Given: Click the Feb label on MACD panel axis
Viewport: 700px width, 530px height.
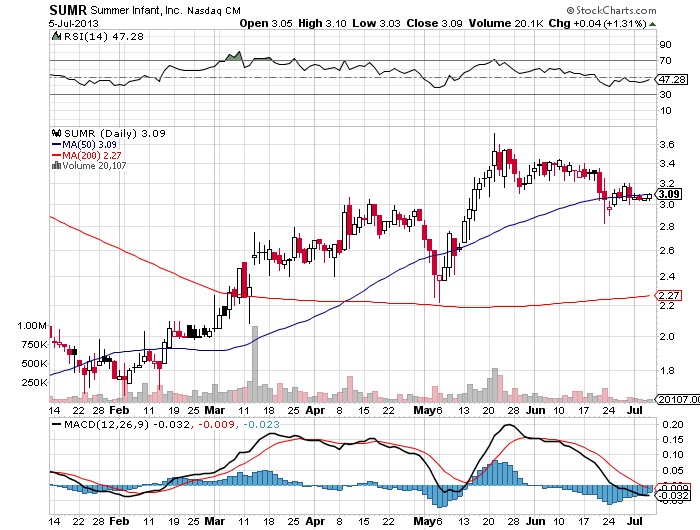Looking at the screenshot, I should point(119,521).
